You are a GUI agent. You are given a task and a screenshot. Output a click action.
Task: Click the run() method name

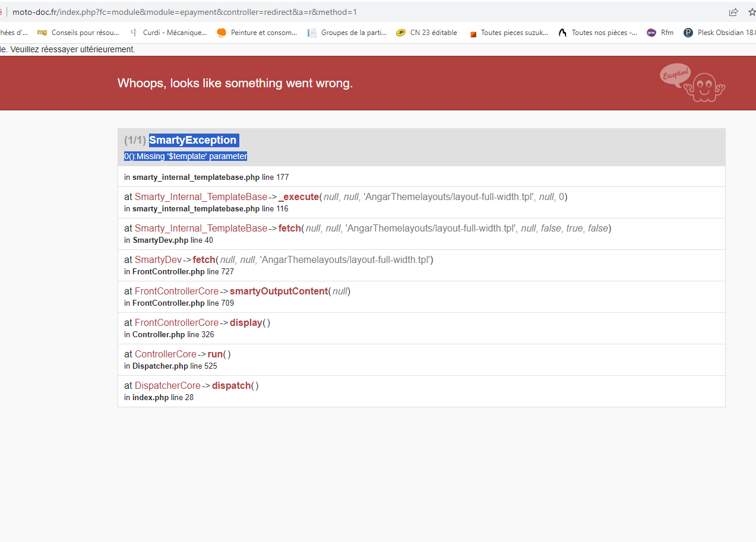pyautogui.click(x=216, y=354)
